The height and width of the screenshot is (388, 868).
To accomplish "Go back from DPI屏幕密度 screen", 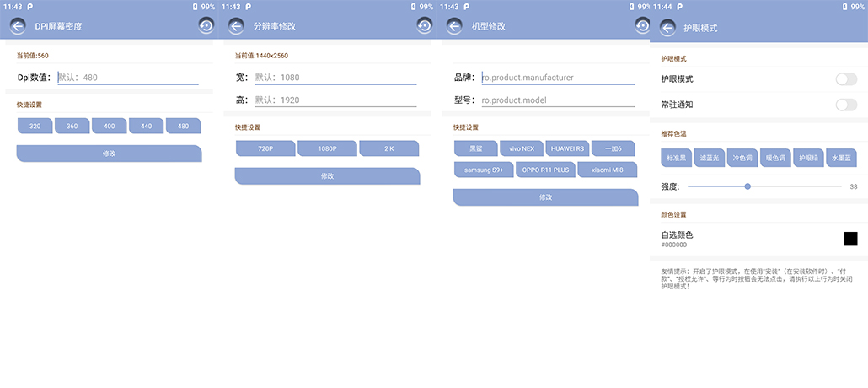I will tap(18, 26).
